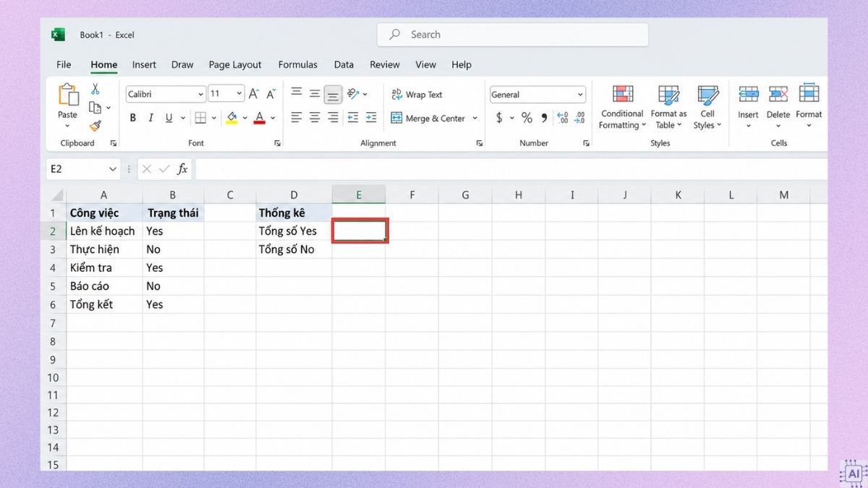The height and width of the screenshot is (488, 868).
Task: Expand Conditional Formatting menu
Action: coord(622,107)
